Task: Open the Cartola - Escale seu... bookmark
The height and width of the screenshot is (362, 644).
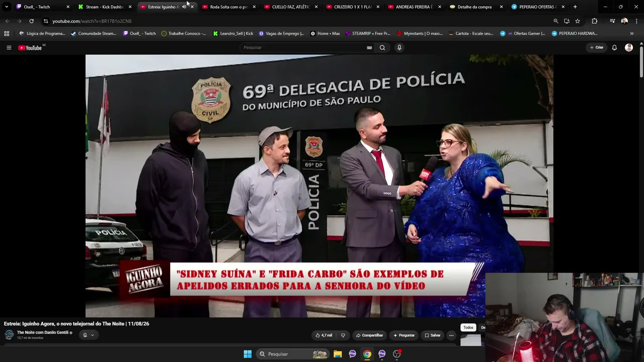Action: coord(471,34)
